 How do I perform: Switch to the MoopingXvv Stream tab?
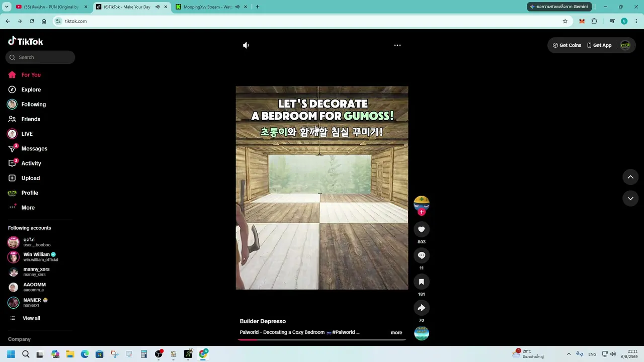click(207, 7)
